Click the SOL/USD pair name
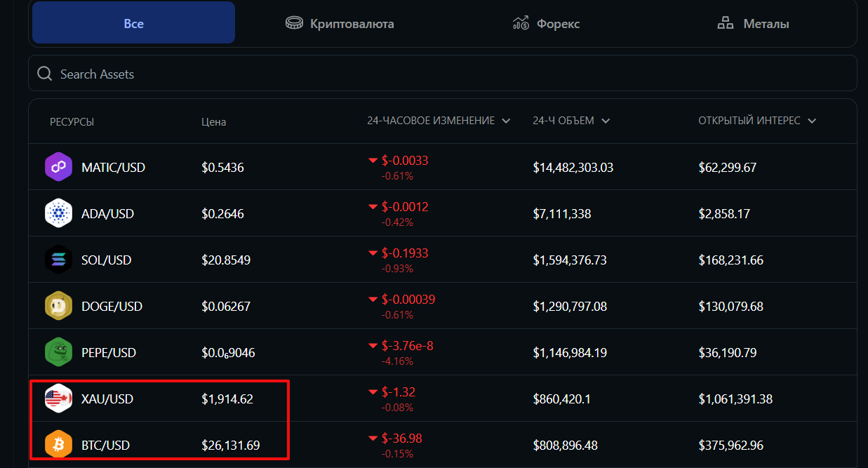The height and width of the screenshot is (468, 868). click(x=106, y=260)
